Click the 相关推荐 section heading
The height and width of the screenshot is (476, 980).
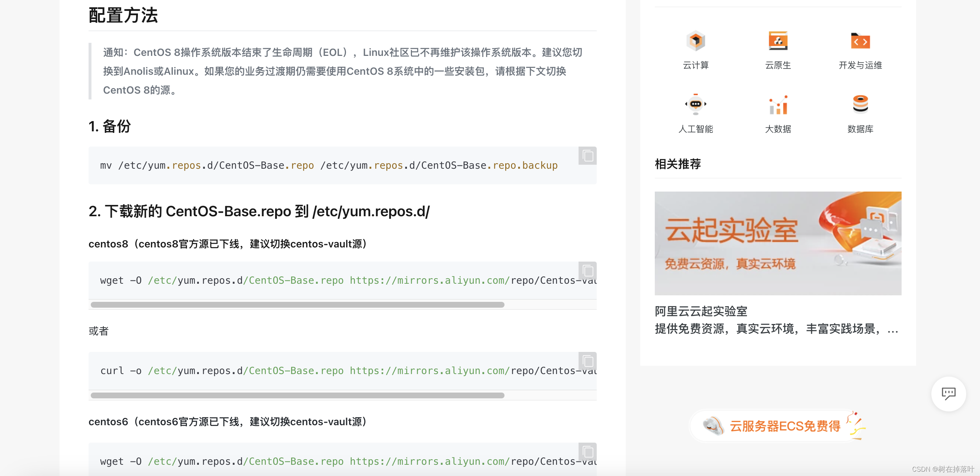[x=678, y=164]
